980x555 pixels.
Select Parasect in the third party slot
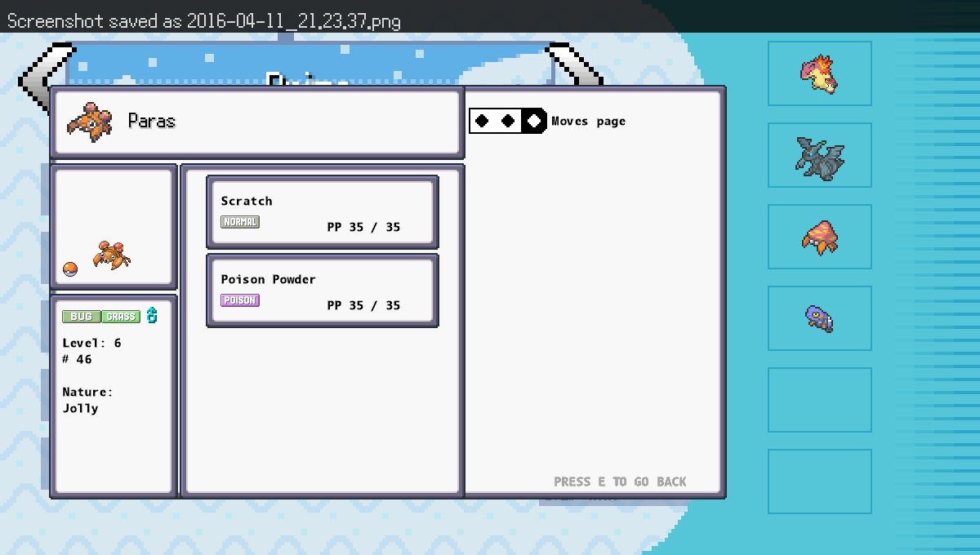(x=819, y=238)
